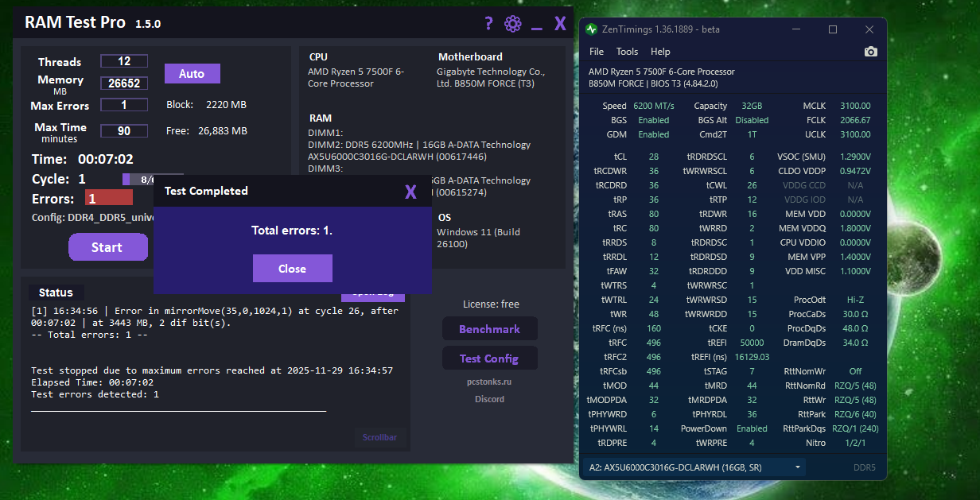Click the 'License: free' label
The image size is (980, 500).
[x=491, y=304]
